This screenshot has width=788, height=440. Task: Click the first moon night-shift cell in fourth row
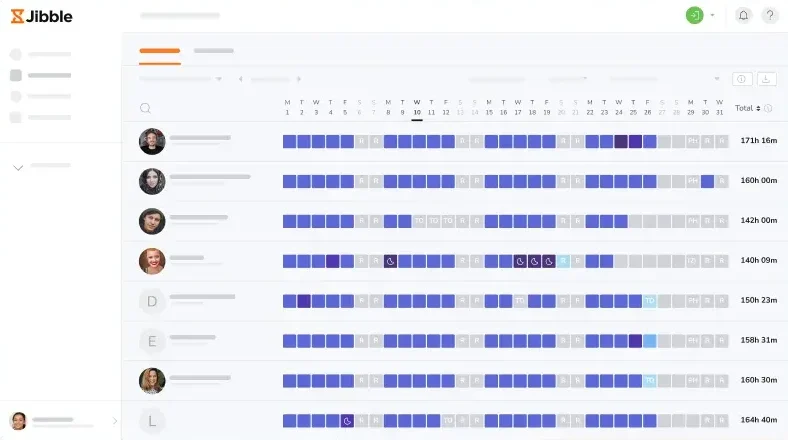click(x=391, y=261)
